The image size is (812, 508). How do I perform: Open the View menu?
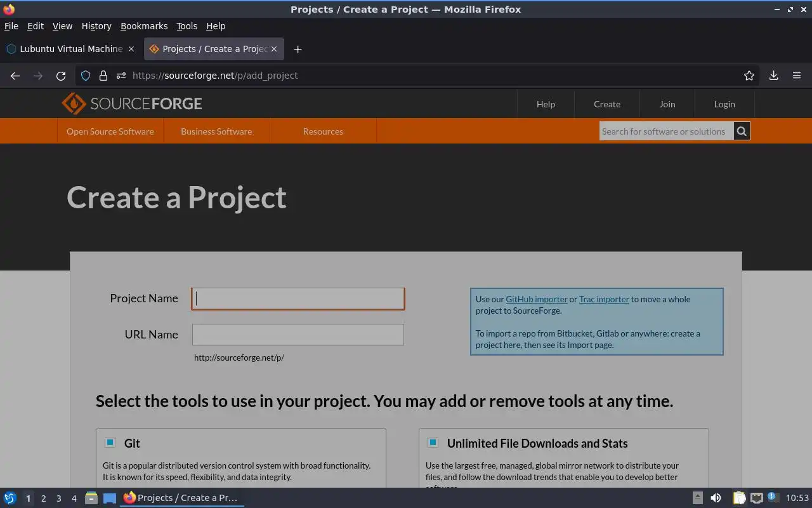click(x=62, y=26)
